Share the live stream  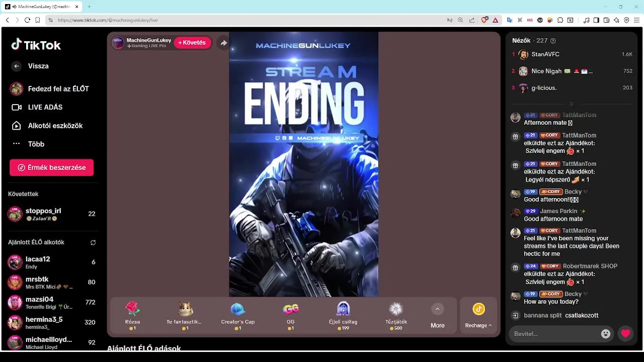click(x=223, y=43)
